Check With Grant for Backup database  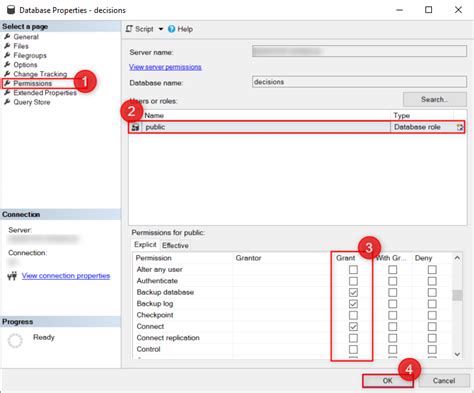(393, 292)
